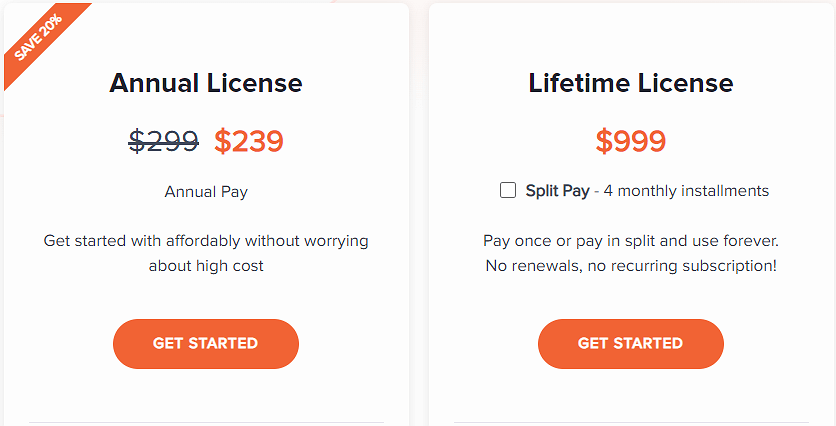The image size is (836, 426).
Task: Click the '4 monthly installments' text
Action: tap(684, 190)
